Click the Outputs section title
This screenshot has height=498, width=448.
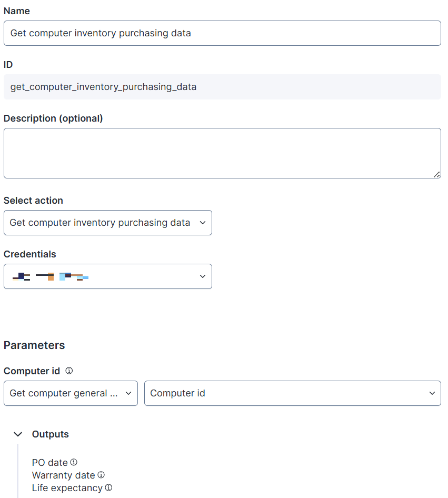point(51,434)
